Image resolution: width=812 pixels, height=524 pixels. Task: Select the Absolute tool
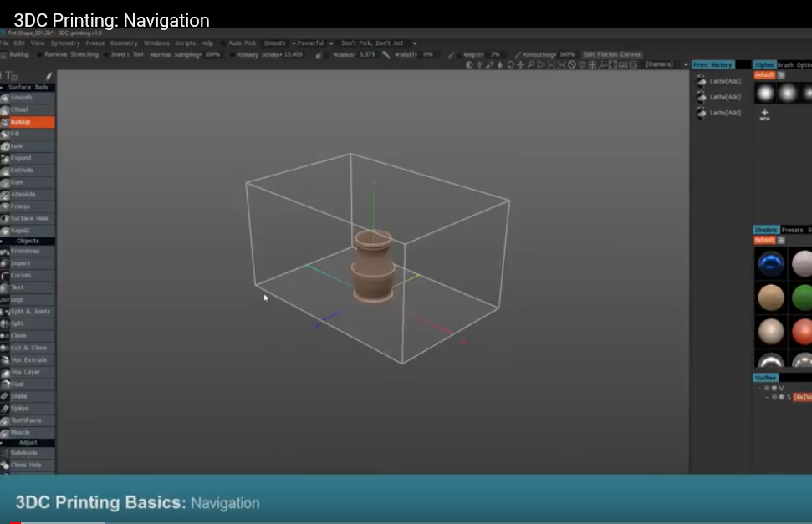28,194
